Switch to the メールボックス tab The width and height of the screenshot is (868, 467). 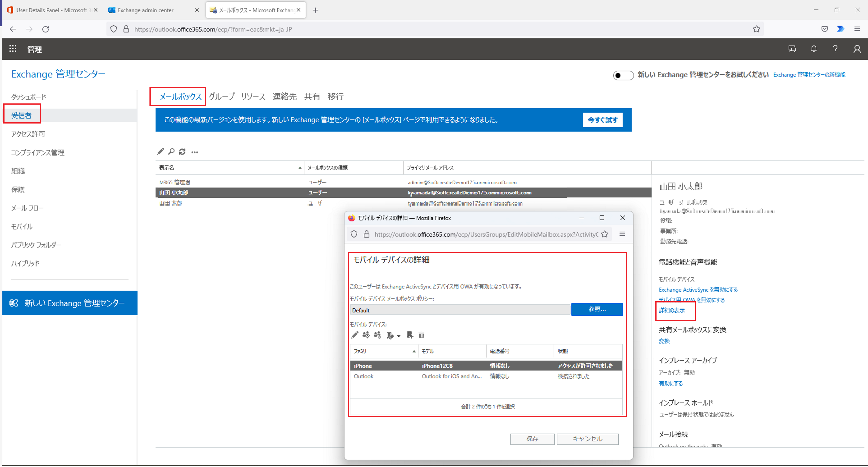point(180,96)
